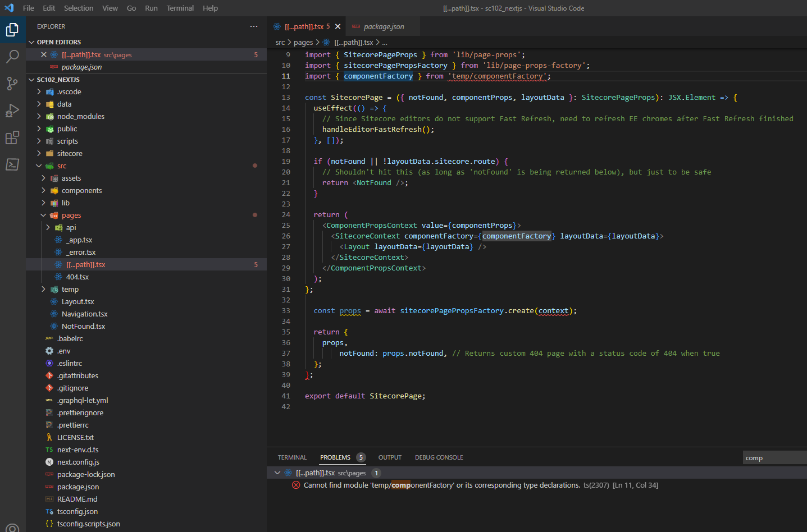Expand the sitecore folder
The image size is (807, 532).
[146, 153]
